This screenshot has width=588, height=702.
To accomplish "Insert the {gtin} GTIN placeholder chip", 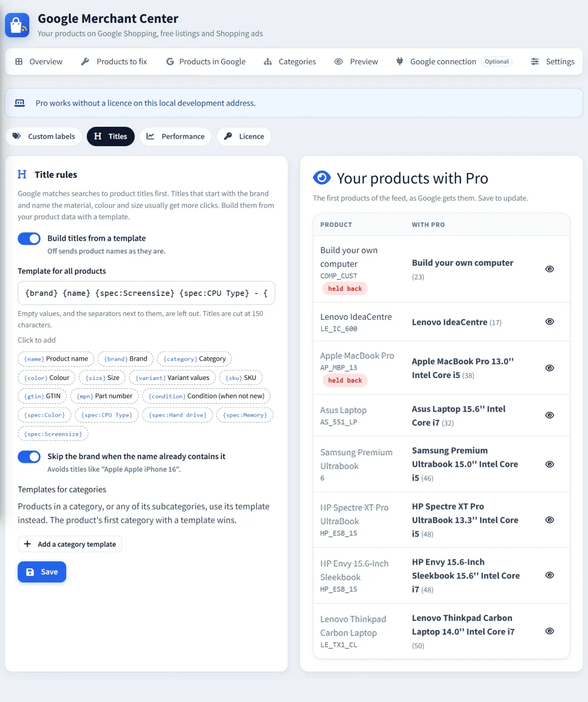I will [x=42, y=396].
